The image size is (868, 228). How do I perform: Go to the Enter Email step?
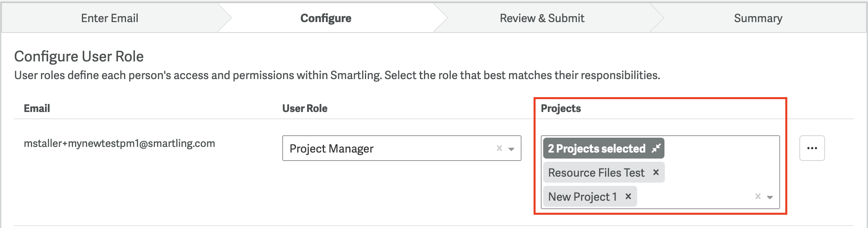point(110,18)
